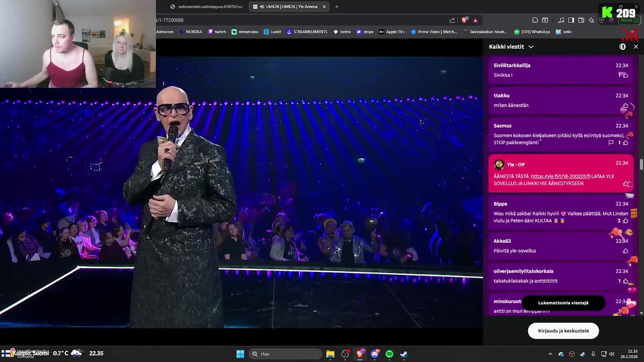Image resolution: width=644 pixels, height=362 pixels.
Task: Like ttakku's comment 'miten äänestän'
Action: pyautogui.click(x=625, y=106)
